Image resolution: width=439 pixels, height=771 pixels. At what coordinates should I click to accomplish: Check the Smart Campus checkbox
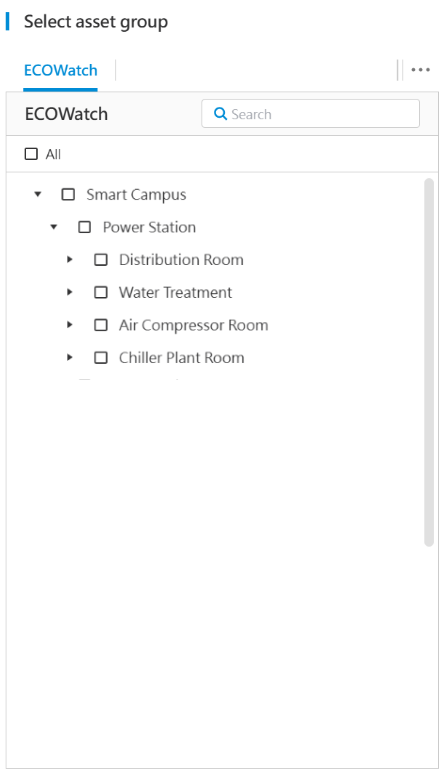[x=68, y=194]
